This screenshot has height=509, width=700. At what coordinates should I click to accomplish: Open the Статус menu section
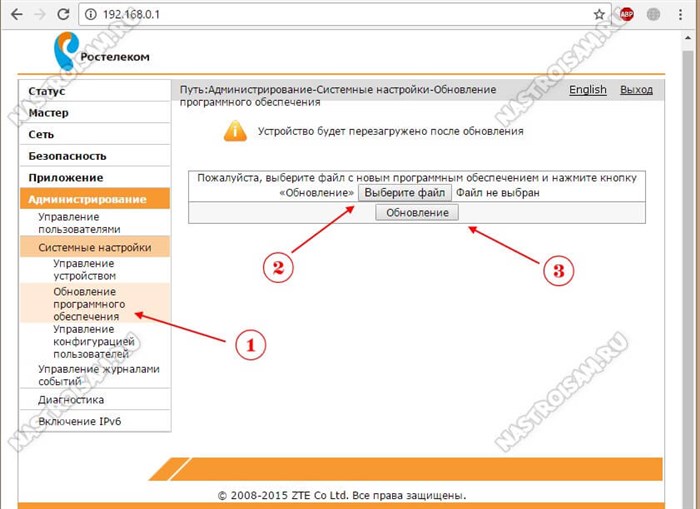point(95,91)
